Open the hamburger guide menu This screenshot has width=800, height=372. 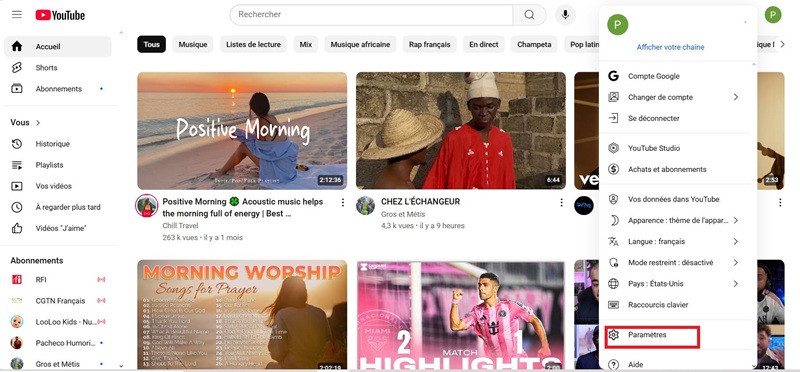pyautogui.click(x=17, y=14)
